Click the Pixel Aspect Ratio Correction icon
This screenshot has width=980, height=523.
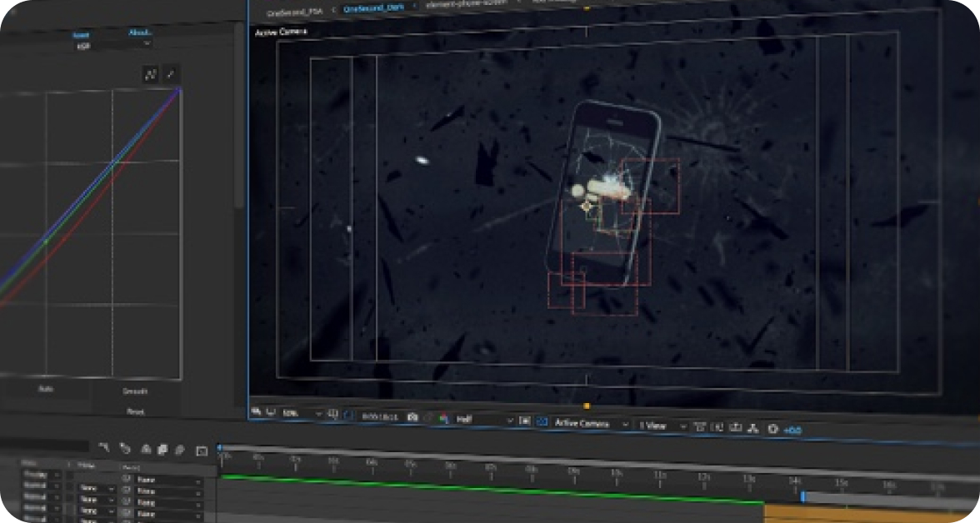(699, 426)
